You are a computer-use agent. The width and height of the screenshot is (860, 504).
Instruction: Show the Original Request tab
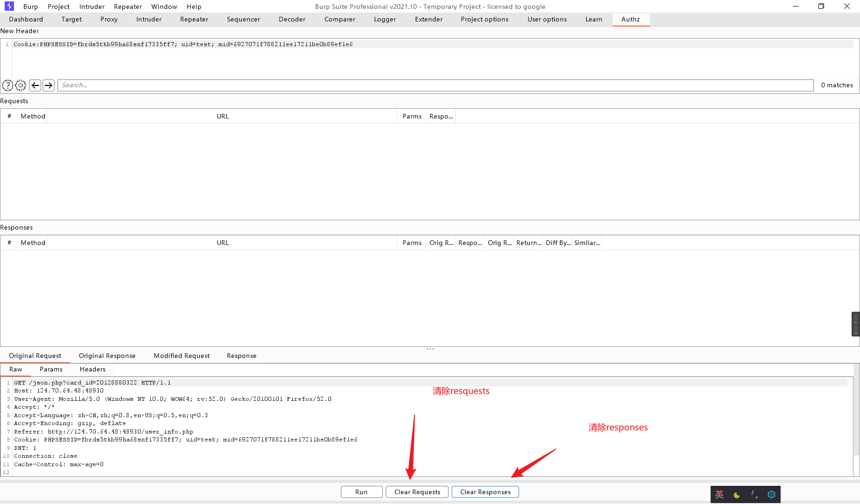pos(35,356)
